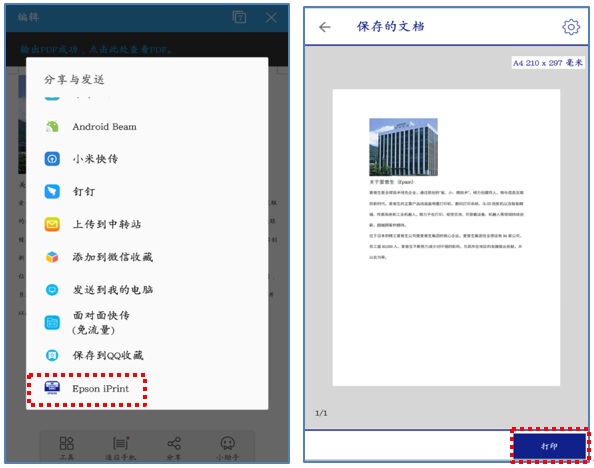594x468 pixels.
Task: Click the blue 打印 print button
Action: [x=549, y=446]
